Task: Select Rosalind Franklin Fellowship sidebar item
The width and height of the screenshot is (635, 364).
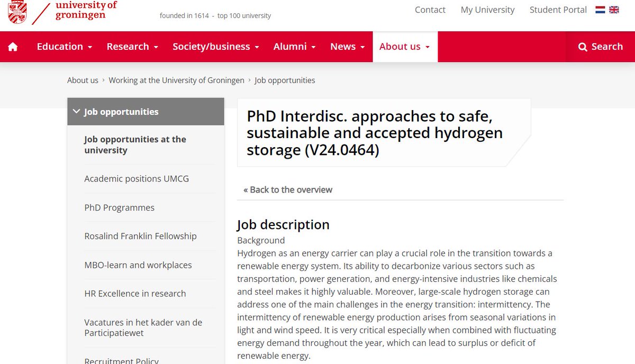Action: click(140, 236)
